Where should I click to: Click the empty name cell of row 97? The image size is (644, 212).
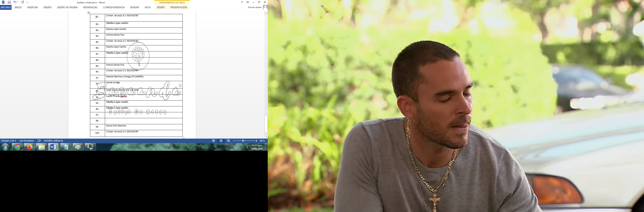[x=144, y=115]
